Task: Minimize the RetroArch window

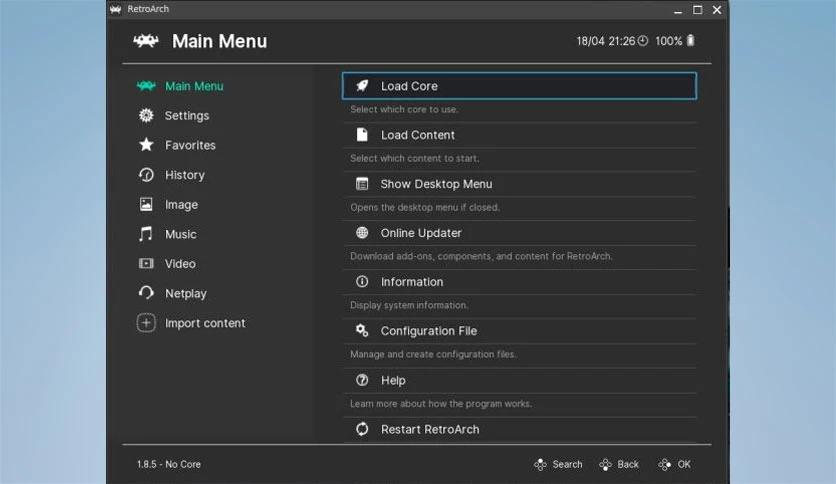Action: point(678,11)
